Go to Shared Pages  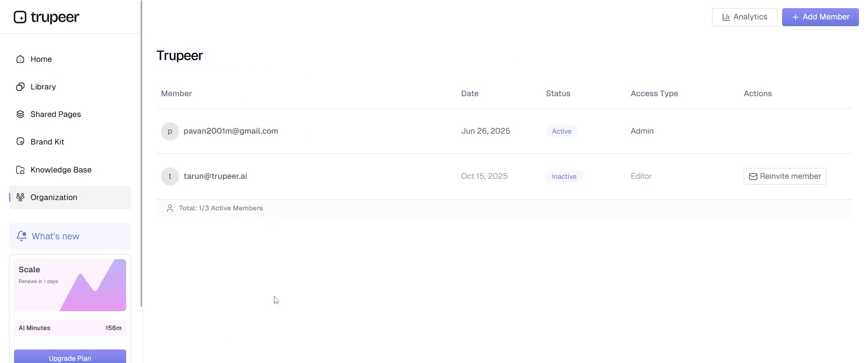pyautogui.click(x=70, y=114)
